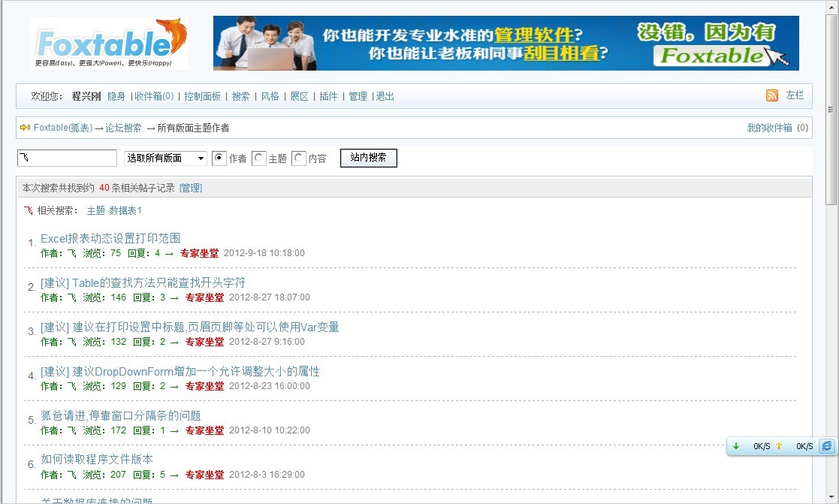Click the related search 数据表1 link

coord(125,211)
